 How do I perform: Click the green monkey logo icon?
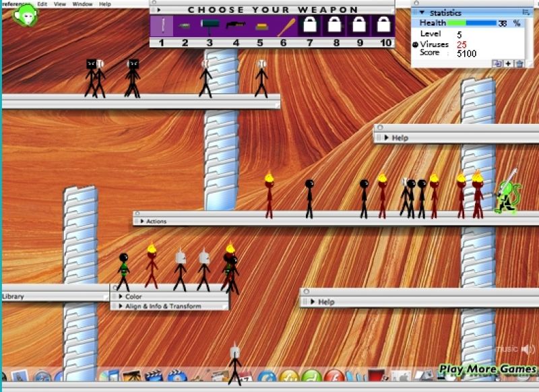25,15
